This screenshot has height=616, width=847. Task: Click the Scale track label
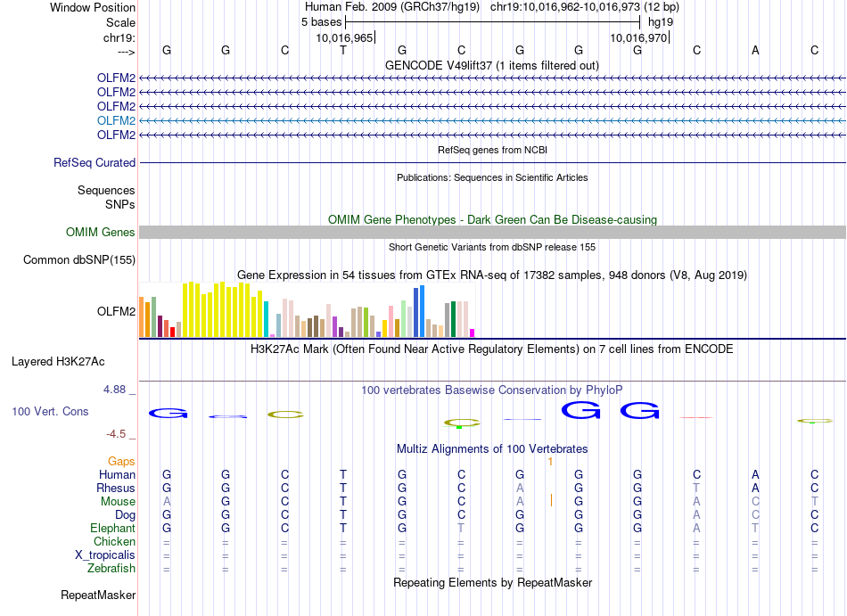120,22
